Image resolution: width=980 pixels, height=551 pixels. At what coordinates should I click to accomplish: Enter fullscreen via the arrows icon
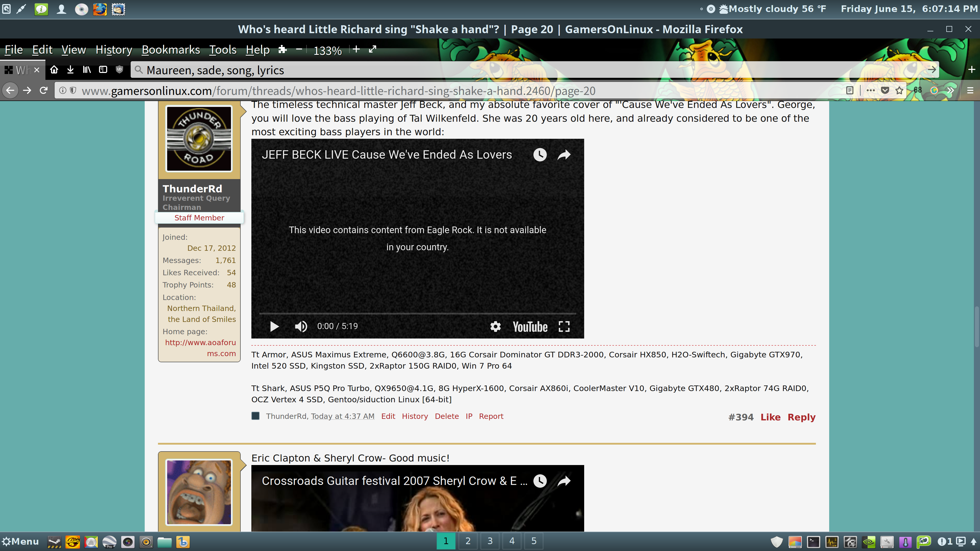coord(373,49)
